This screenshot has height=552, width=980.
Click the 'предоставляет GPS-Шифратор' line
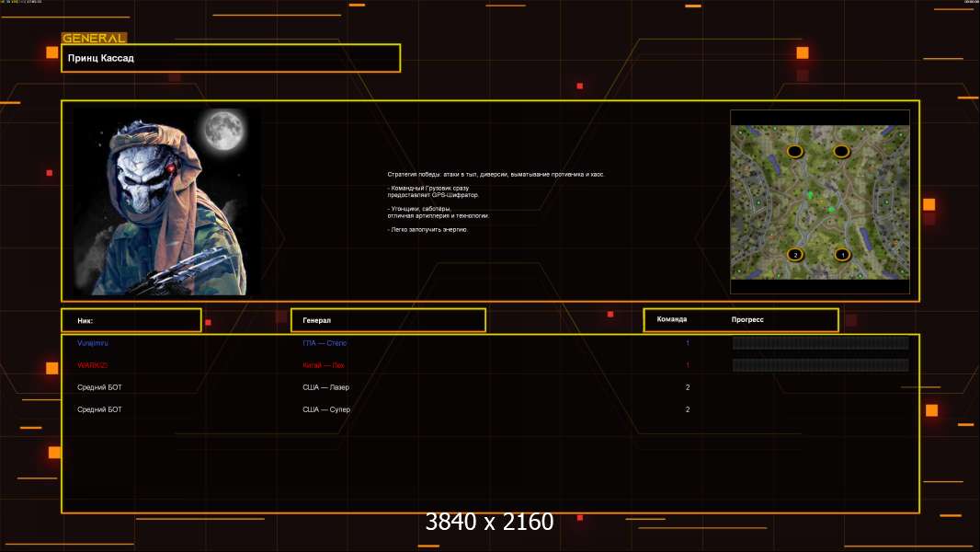point(433,195)
